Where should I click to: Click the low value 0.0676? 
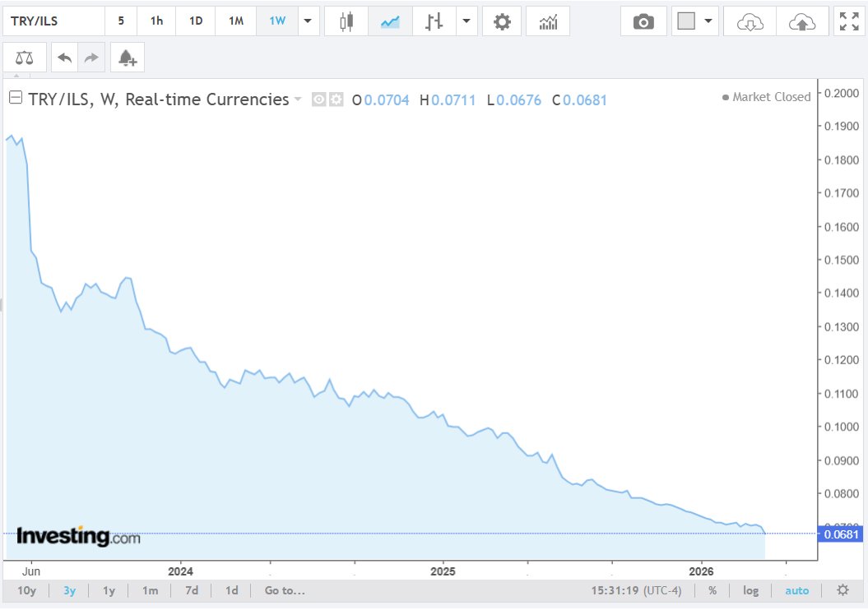point(518,100)
